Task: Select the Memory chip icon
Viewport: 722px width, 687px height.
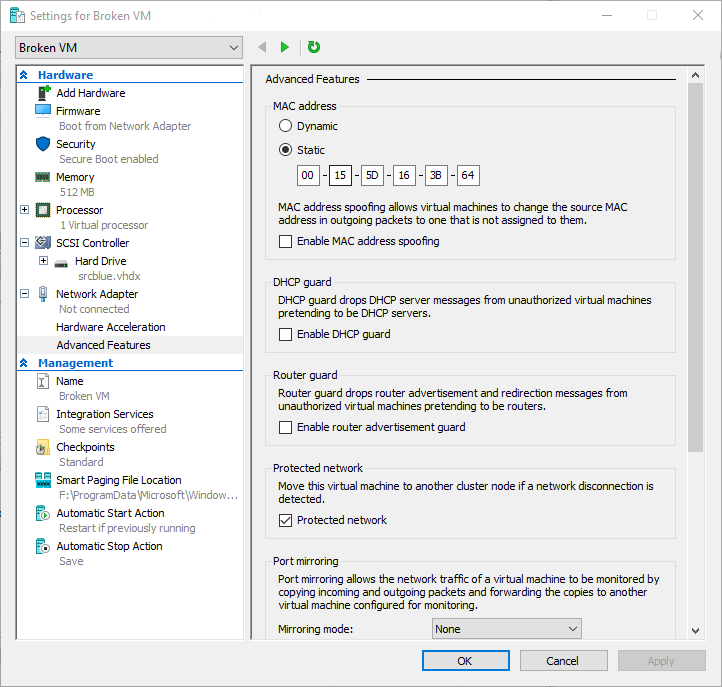Action: pyautogui.click(x=43, y=177)
